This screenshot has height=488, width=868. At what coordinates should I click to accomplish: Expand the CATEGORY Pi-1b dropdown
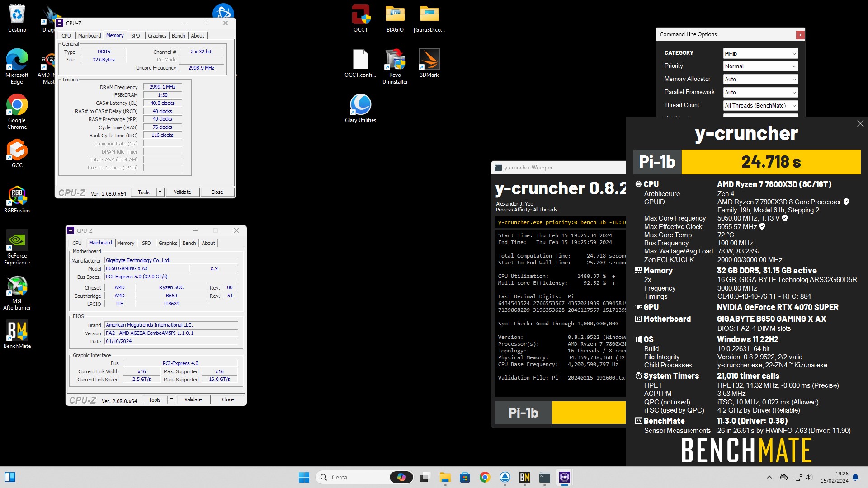click(x=760, y=53)
